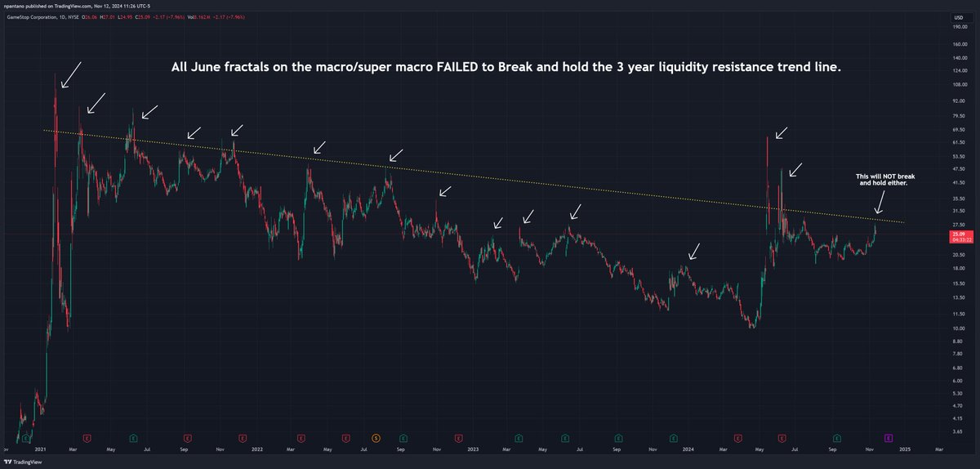This screenshot has height=469, width=980.
Task: Click the 2025 label on time axis
Action: (905, 449)
